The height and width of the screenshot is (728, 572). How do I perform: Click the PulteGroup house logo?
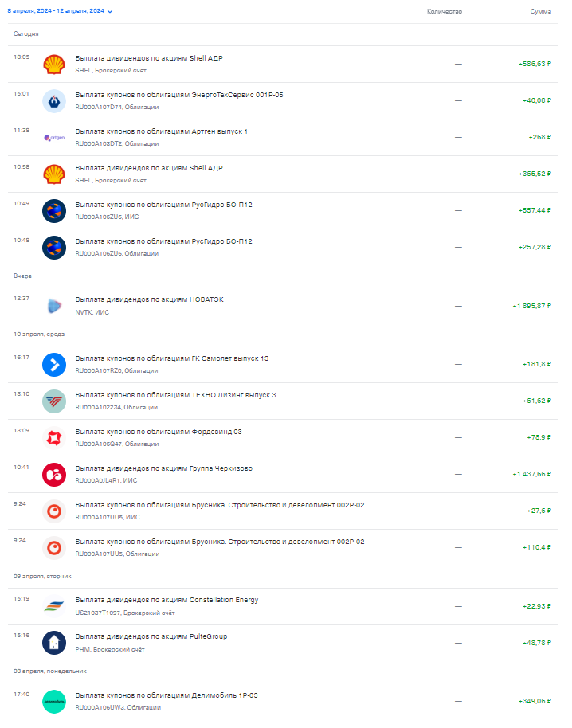(x=54, y=644)
